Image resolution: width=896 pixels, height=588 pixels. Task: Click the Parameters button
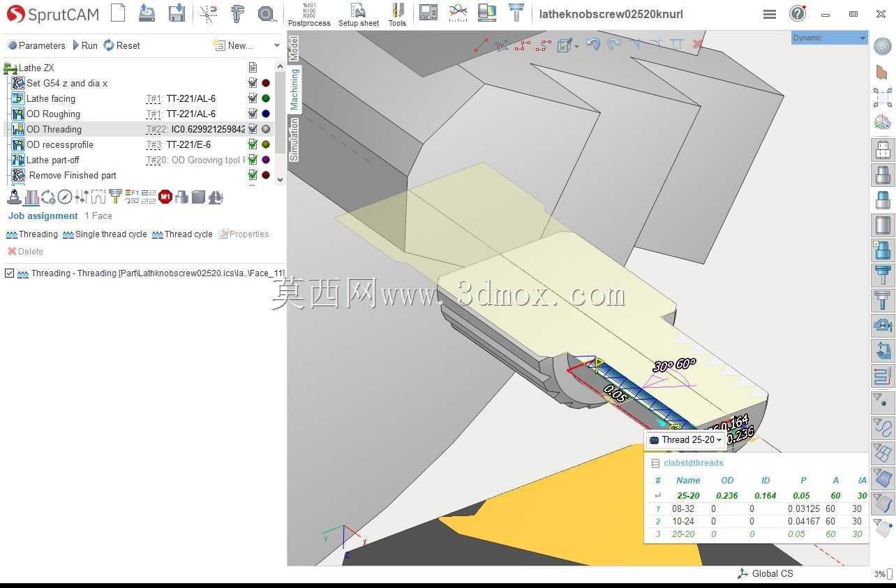pyautogui.click(x=36, y=45)
